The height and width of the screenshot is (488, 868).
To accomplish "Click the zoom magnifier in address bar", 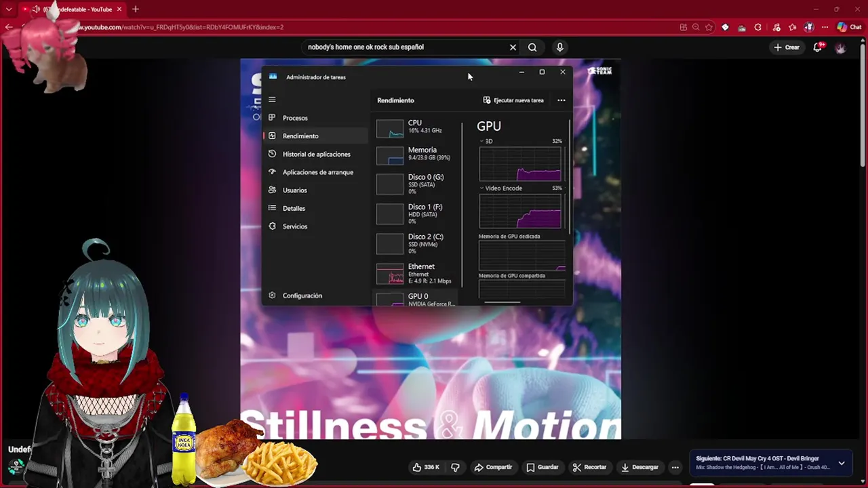I will 696,27.
